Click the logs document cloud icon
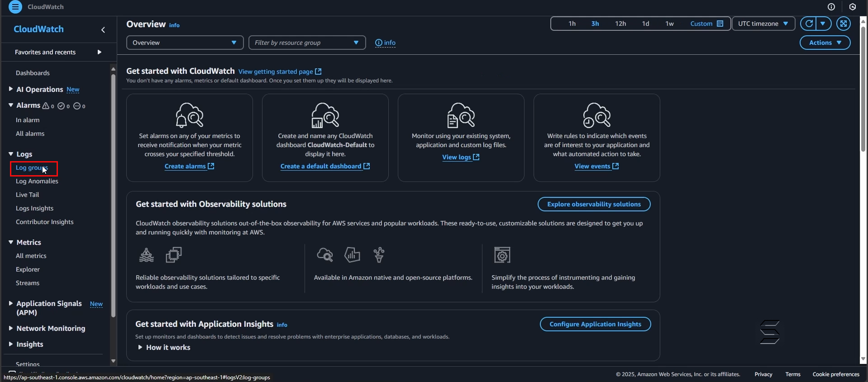 (461, 115)
